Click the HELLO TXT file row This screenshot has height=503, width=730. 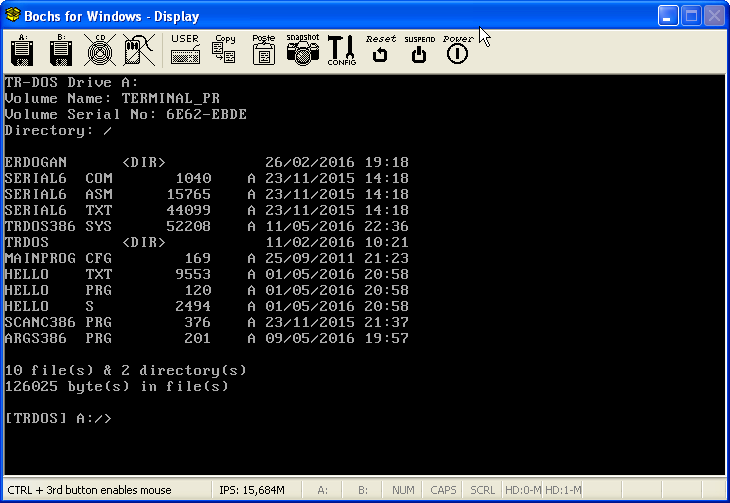(x=207, y=274)
